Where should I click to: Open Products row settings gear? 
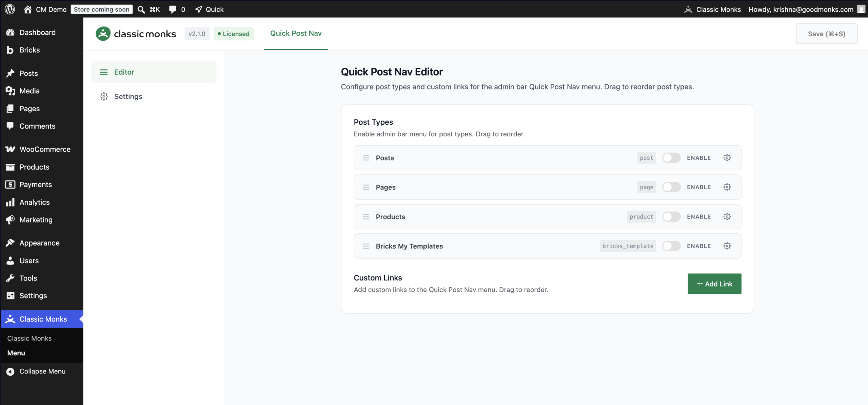coord(727,216)
